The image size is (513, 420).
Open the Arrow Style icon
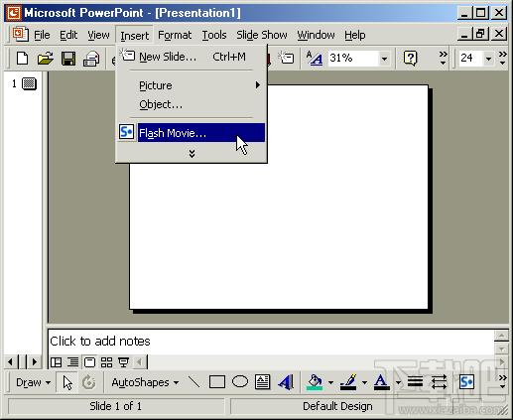pyautogui.click(x=439, y=382)
